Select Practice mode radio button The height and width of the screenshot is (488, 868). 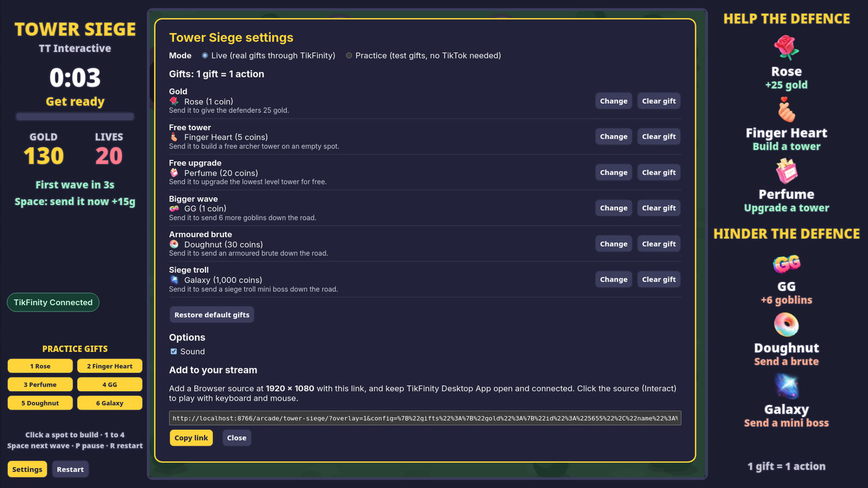tap(349, 55)
